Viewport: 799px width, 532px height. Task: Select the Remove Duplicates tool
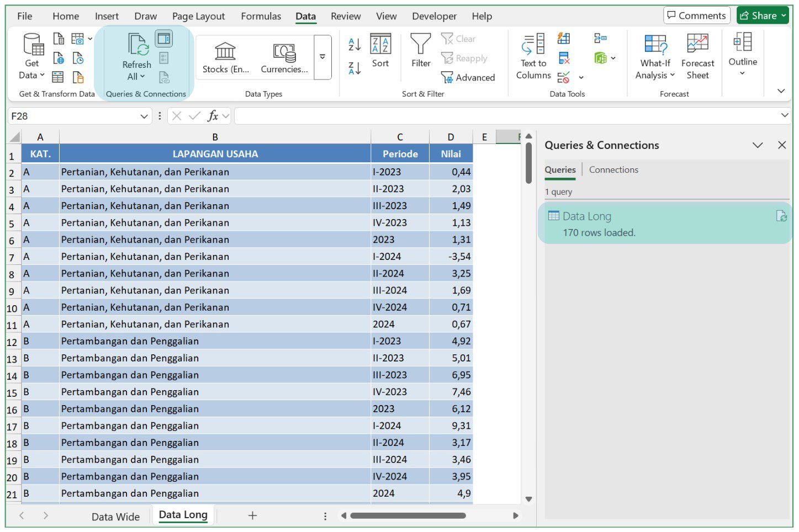point(564,57)
